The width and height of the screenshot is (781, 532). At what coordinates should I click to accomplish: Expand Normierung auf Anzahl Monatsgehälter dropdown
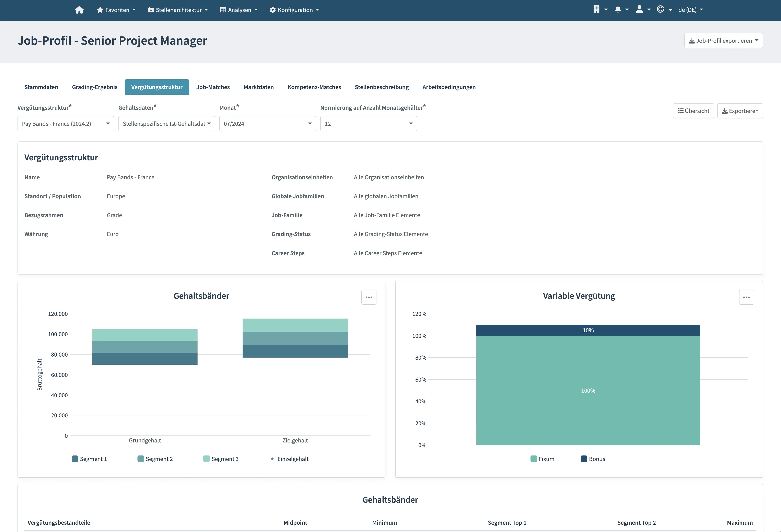(368, 124)
